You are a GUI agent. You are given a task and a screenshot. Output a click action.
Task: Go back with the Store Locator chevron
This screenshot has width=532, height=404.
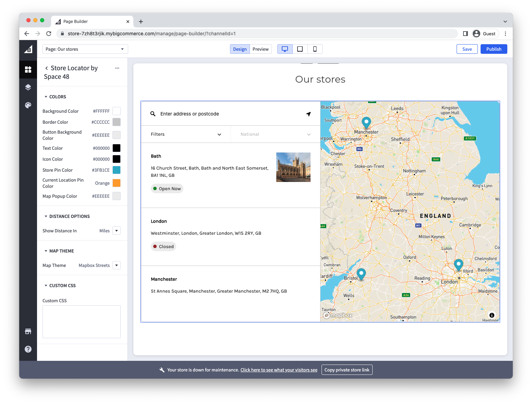[47, 68]
